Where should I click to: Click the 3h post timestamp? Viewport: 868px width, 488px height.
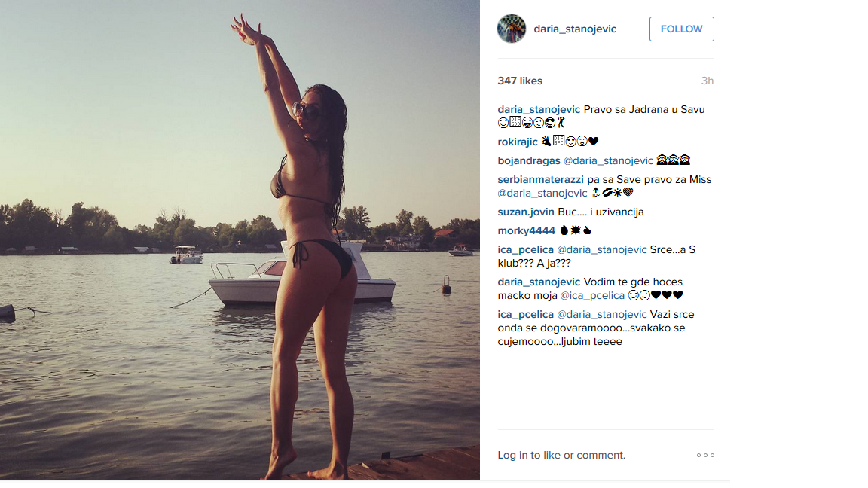(x=708, y=81)
